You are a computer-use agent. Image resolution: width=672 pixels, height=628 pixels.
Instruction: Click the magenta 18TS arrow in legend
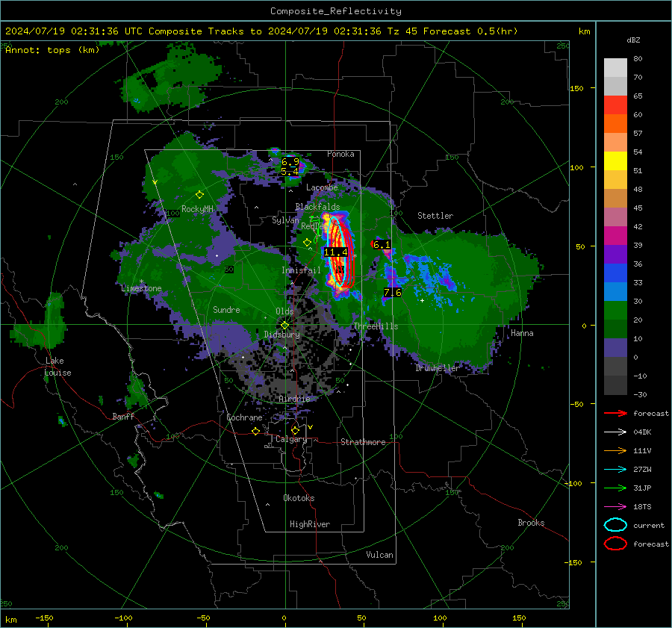coord(615,507)
